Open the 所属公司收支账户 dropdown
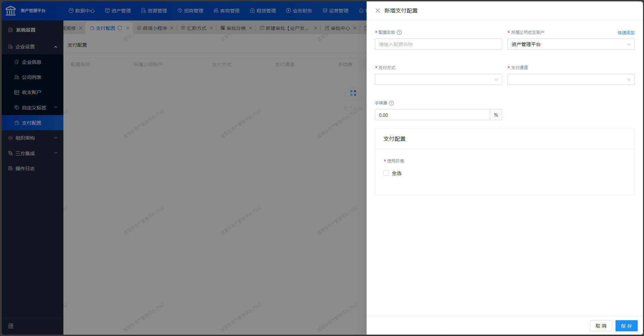Image resolution: width=644 pixels, height=336 pixels. [x=571, y=44]
